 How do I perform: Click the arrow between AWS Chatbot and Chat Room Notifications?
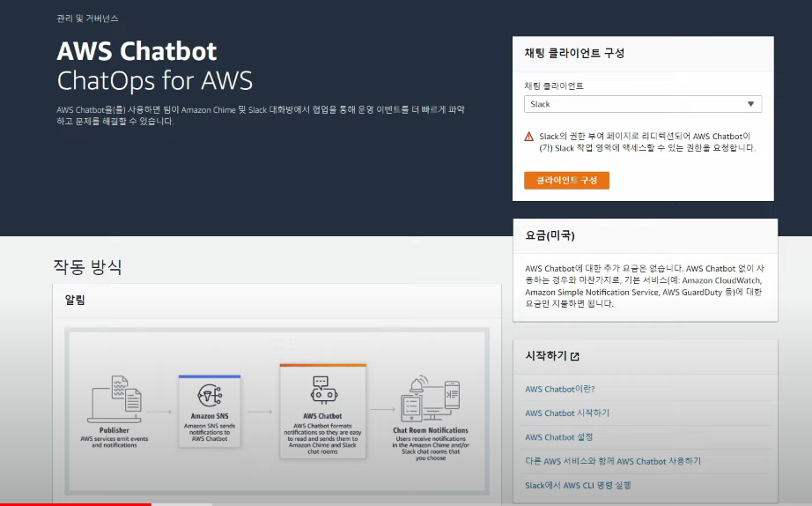(x=383, y=409)
